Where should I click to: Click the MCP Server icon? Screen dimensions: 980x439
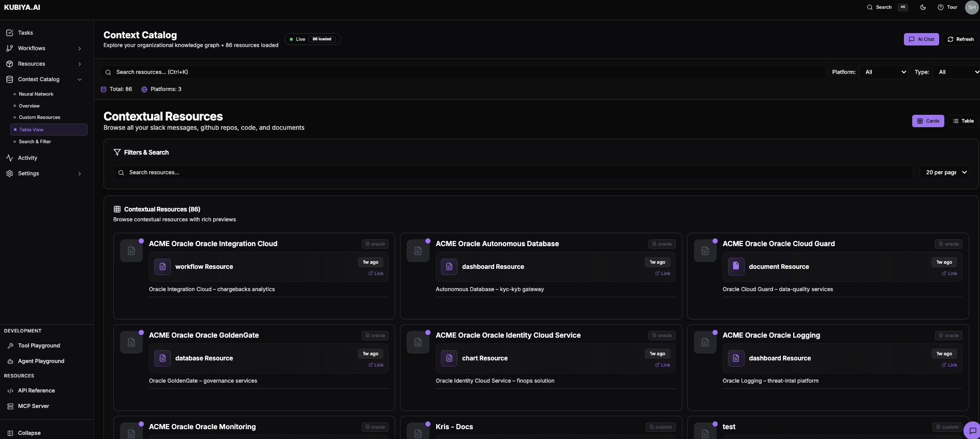(10, 406)
